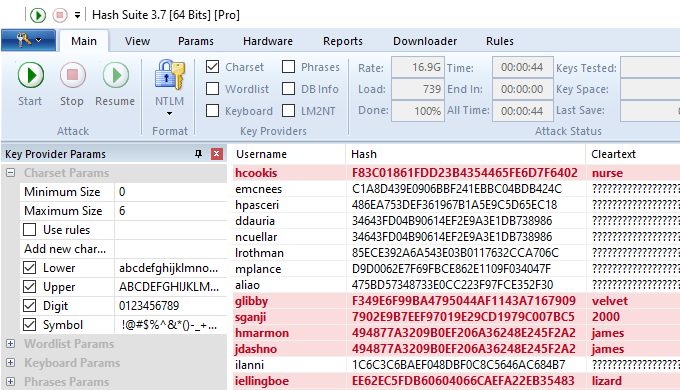Click the Load value box showing 739
680x390 pixels.
418,89
